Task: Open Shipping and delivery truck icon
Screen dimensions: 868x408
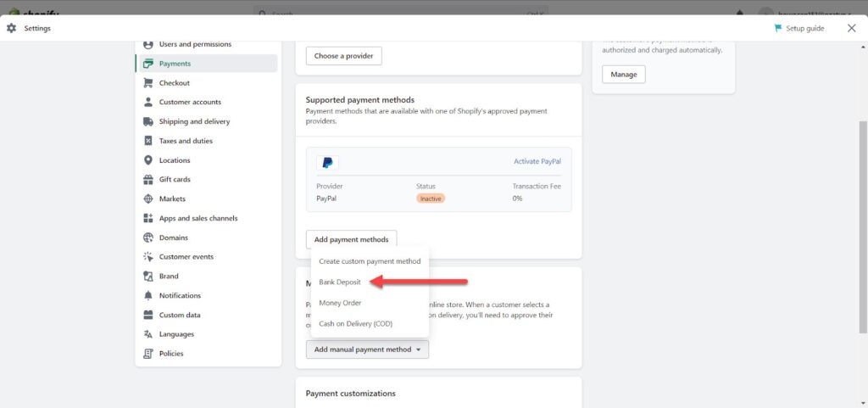Action: pos(147,121)
